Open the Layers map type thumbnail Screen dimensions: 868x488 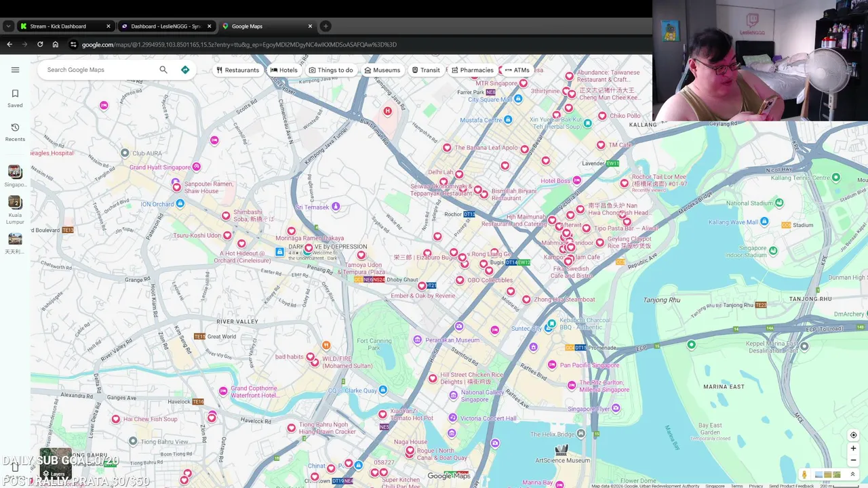pos(56,463)
